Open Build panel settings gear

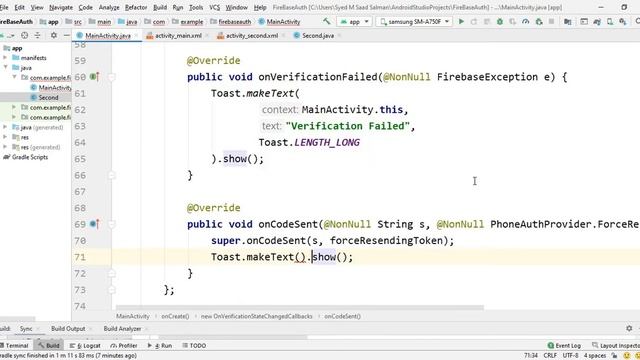pos(629,328)
